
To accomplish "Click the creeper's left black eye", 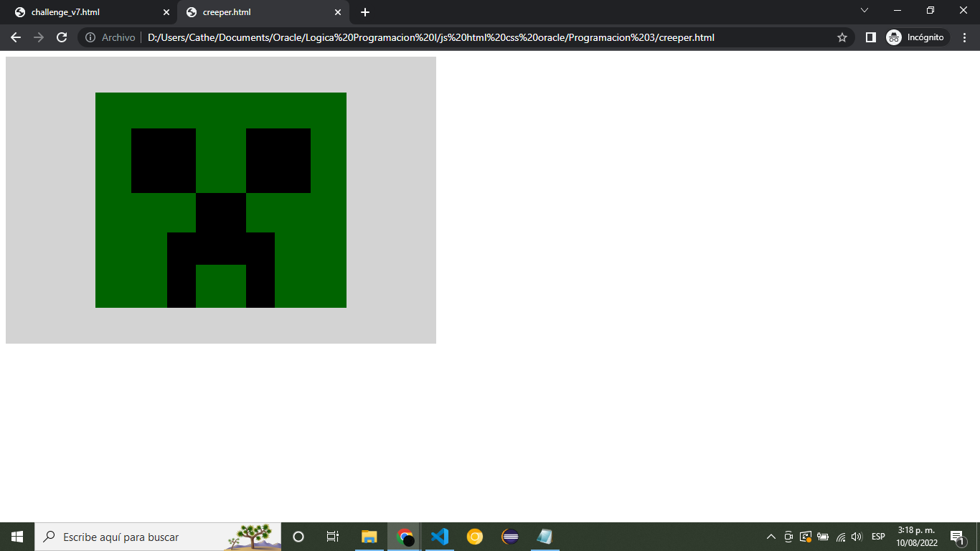I will pyautogui.click(x=164, y=161).
